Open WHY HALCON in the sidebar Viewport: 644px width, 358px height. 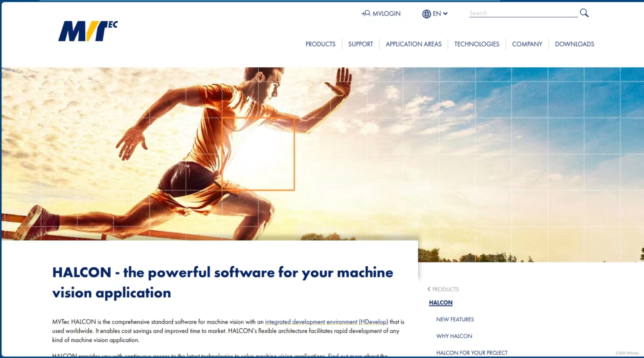point(454,336)
